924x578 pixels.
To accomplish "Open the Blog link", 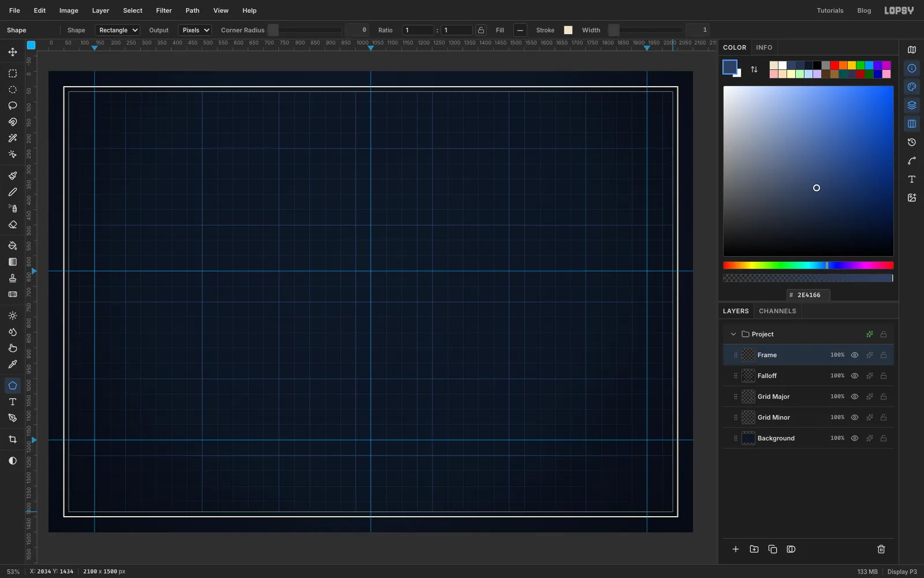I will [864, 10].
